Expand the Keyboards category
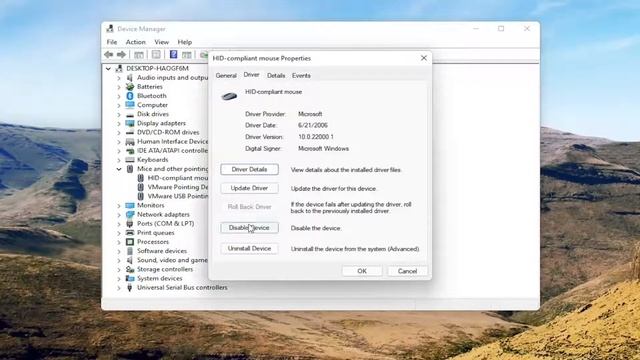 (x=119, y=160)
